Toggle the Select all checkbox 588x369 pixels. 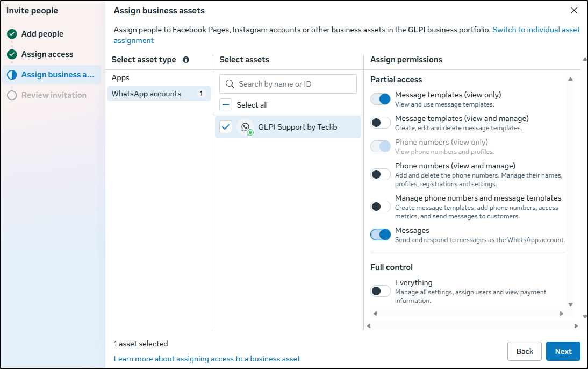(226, 105)
